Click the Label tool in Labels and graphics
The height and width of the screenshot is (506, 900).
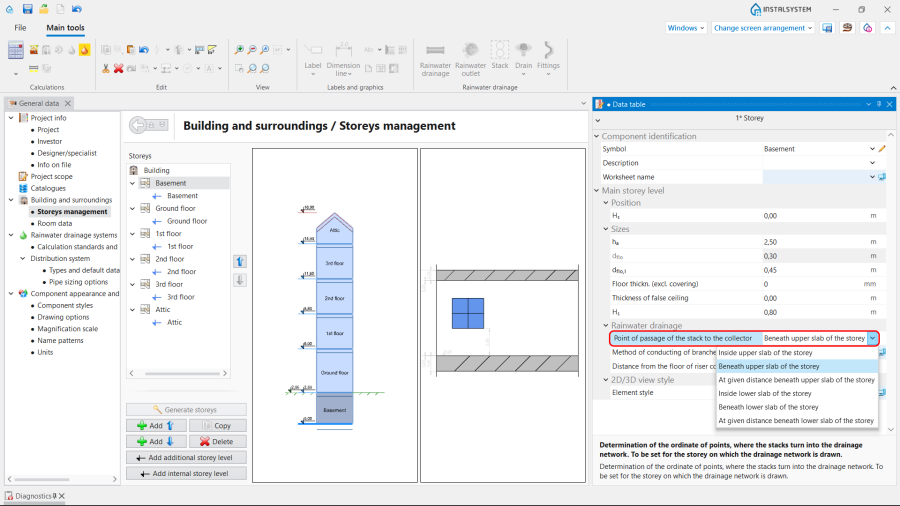[313, 60]
